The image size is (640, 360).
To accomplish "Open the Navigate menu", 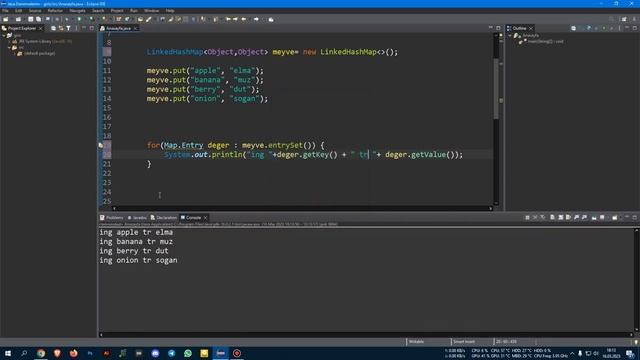I will tap(77, 11).
